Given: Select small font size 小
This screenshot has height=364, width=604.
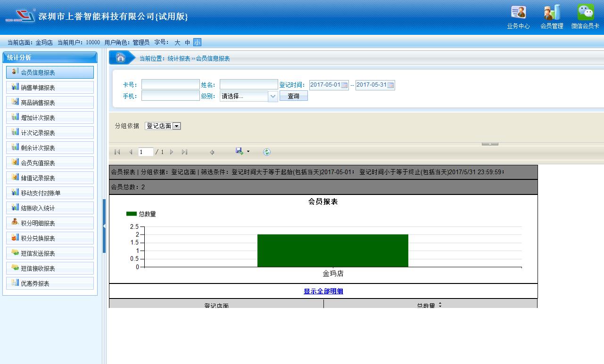Looking at the screenshot, I should (x=197, y=42).
